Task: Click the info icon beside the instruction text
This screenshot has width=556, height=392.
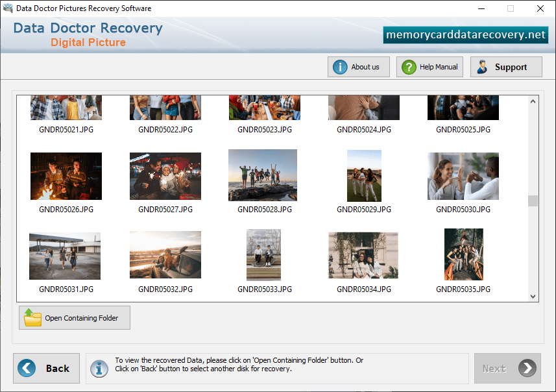Action: click(x=99, y=369)
